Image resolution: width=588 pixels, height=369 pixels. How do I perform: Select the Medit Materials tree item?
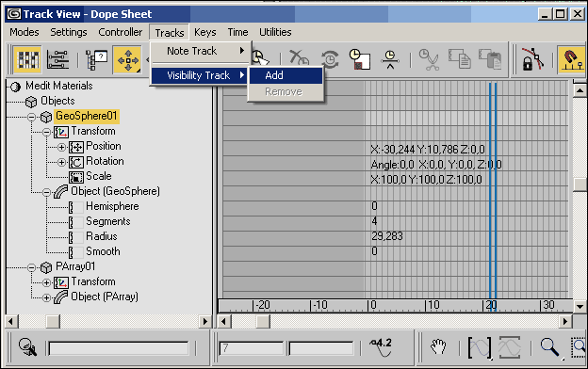59,86
